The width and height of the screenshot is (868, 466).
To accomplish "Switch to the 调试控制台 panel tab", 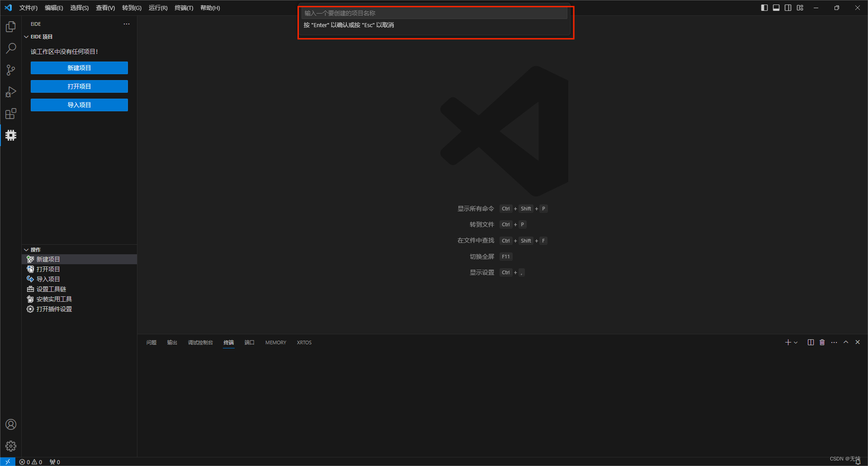I will click(200, 342).
